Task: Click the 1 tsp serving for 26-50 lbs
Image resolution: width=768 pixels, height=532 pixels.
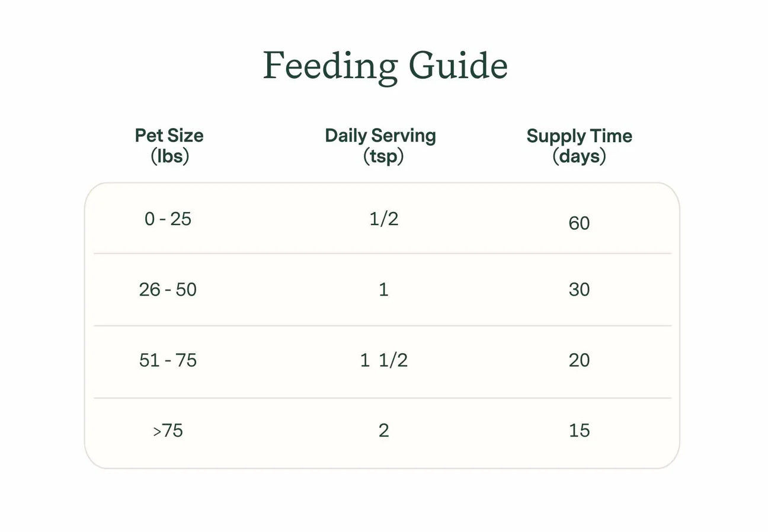Action: coord(383,290)
